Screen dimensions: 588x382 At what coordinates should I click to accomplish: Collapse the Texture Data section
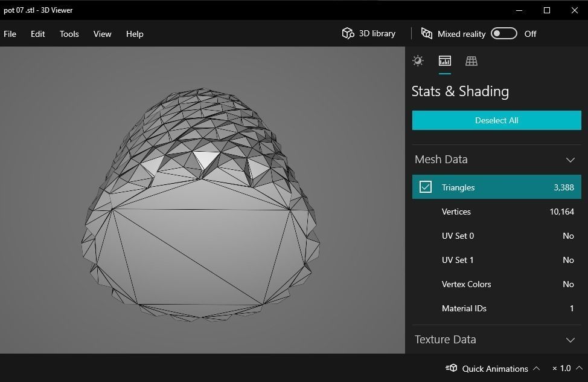click(570, 340)
